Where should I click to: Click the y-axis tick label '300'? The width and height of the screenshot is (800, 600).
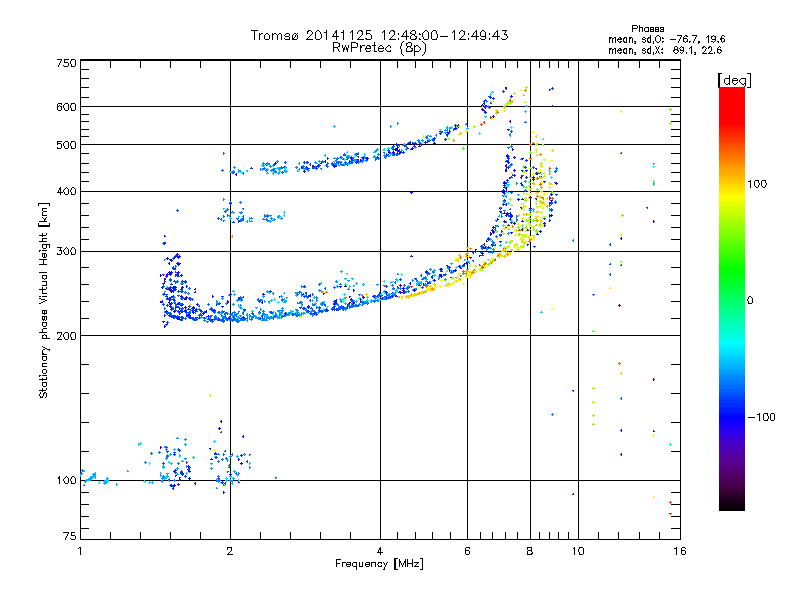tap(66, 252)
